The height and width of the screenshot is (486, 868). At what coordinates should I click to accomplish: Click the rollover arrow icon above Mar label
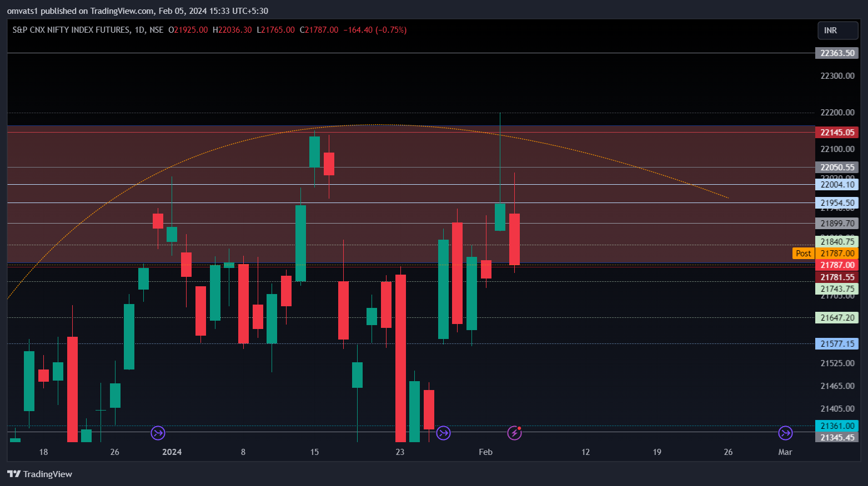(785, 433)
